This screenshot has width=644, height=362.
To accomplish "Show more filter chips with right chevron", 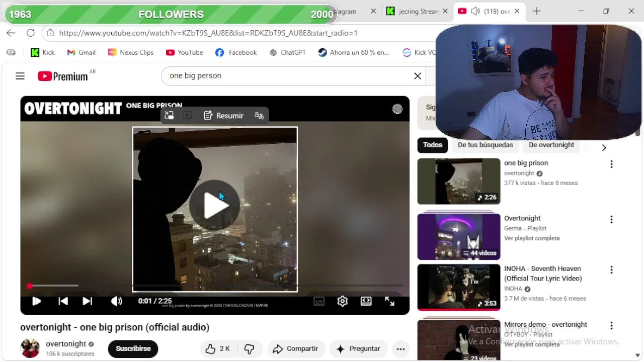I will coord(604,148).
